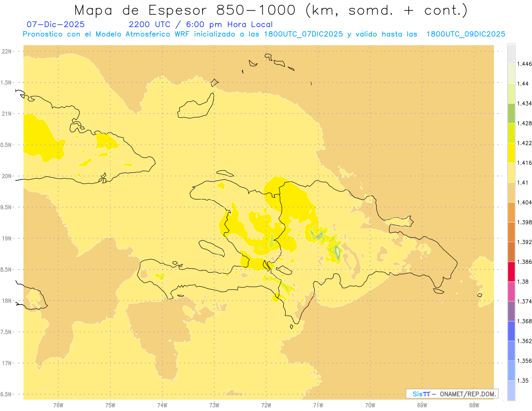The width and height of the screenshot is (532, 411).
Task: Click the legend value 1.374
Action: [x=525, y=301]
